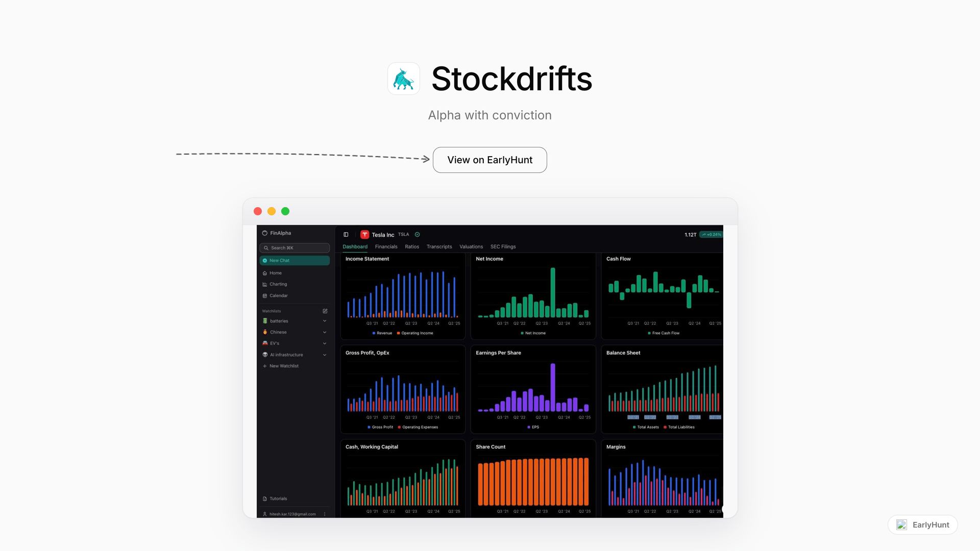
Task: Click the View on EarlyHunt button
Action: (490, 160)
